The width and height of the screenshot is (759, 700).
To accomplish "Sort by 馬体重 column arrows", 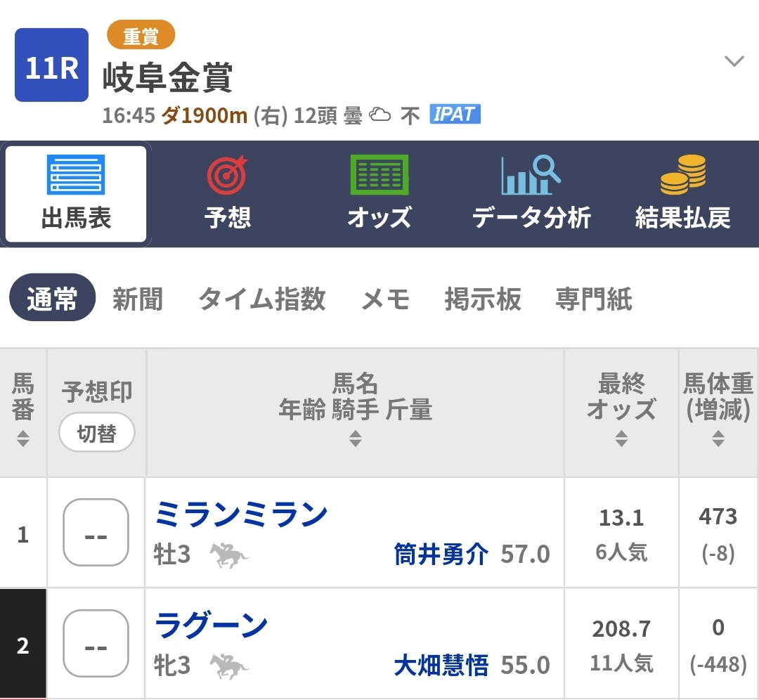I will (x=718, y=439).
